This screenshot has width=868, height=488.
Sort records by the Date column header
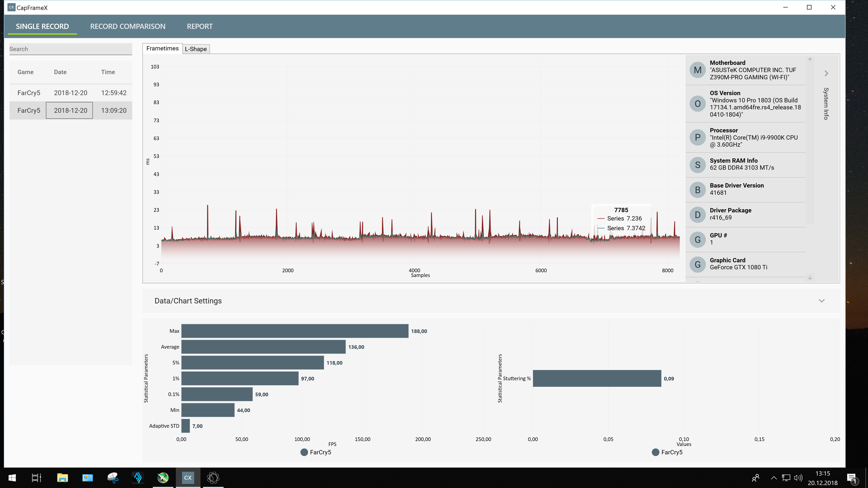coord(60,72)
